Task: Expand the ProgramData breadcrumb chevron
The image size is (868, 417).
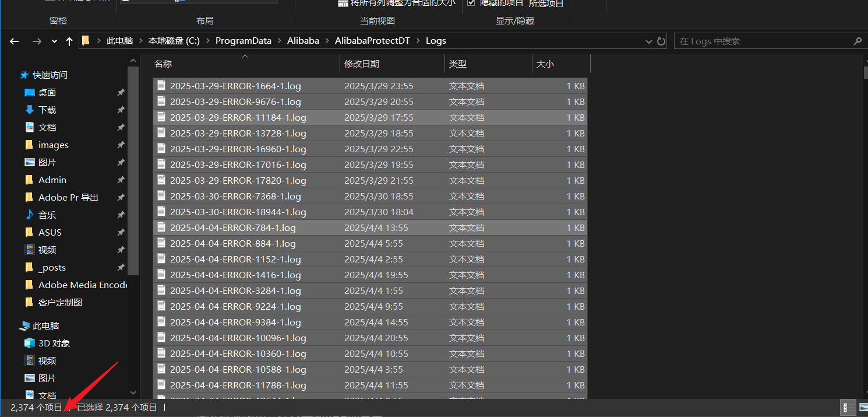Action: pyautogui.click(x=280, y=41)
